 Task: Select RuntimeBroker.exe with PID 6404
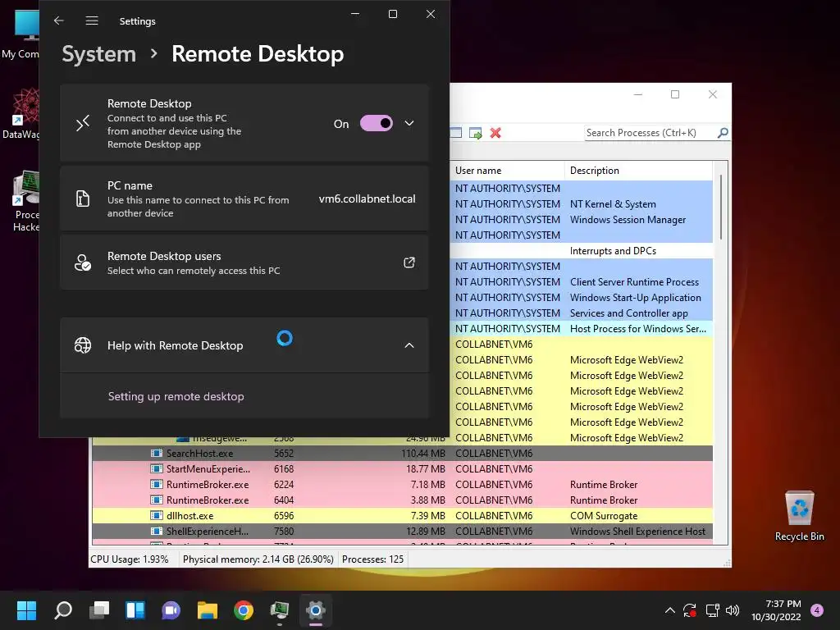tap(402, 500)
